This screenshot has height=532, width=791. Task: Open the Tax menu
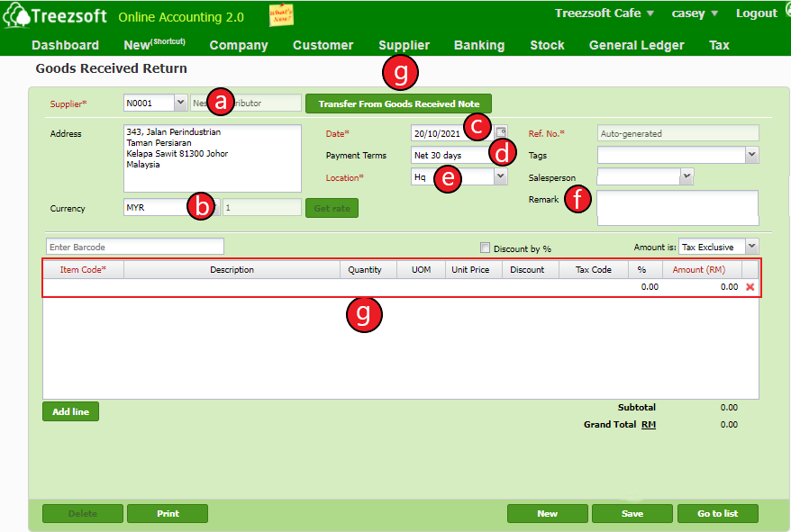[719, 45]
